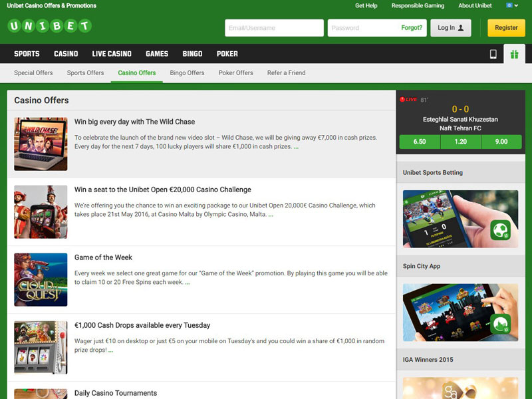
Task: Click 'Naft Tehran FC' team name
Action: 460,128
